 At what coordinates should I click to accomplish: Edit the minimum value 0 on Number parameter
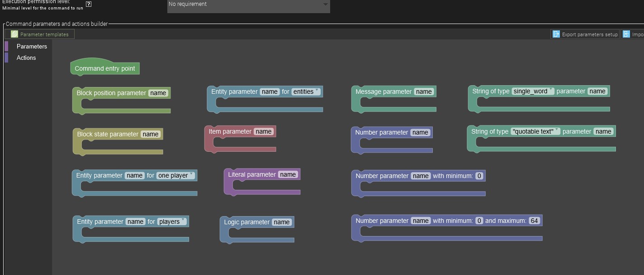point(479,176)
